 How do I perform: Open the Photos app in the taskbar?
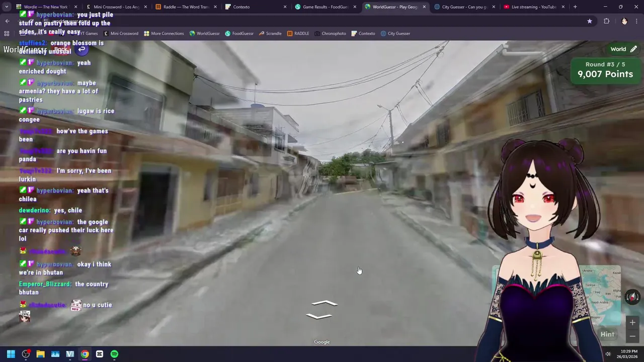coord(55,354)
